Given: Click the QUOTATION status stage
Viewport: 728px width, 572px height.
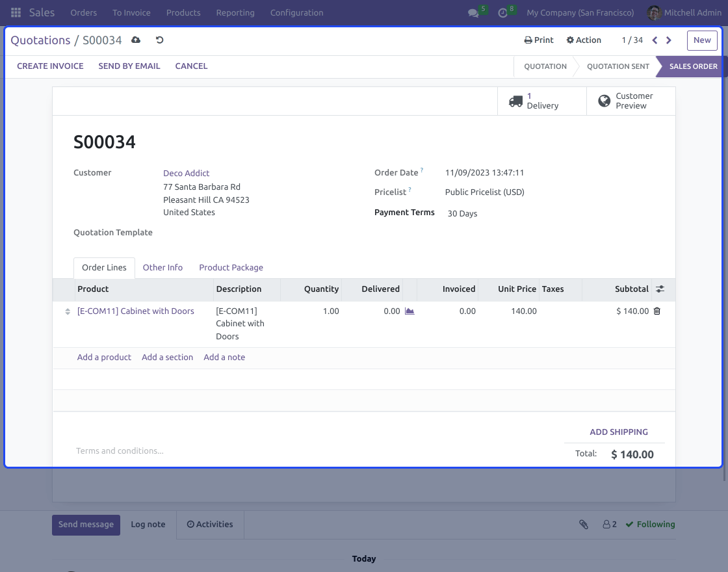Looking at the screenshot, I should pos(545,66).
